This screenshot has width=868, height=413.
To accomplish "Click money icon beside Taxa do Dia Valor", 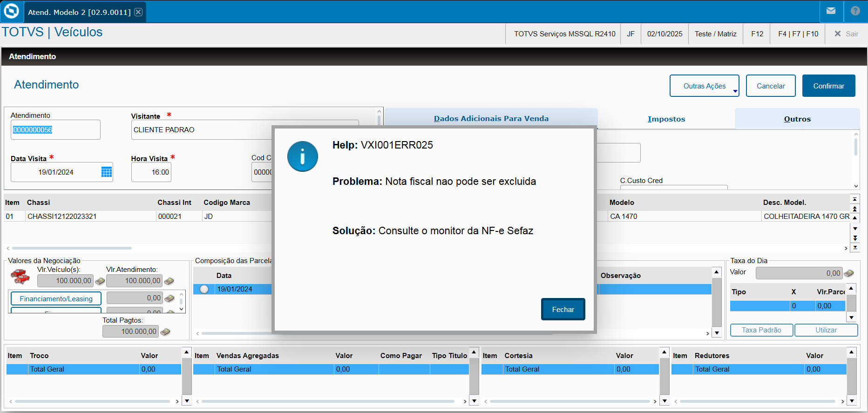I will [x=849, y=273].
